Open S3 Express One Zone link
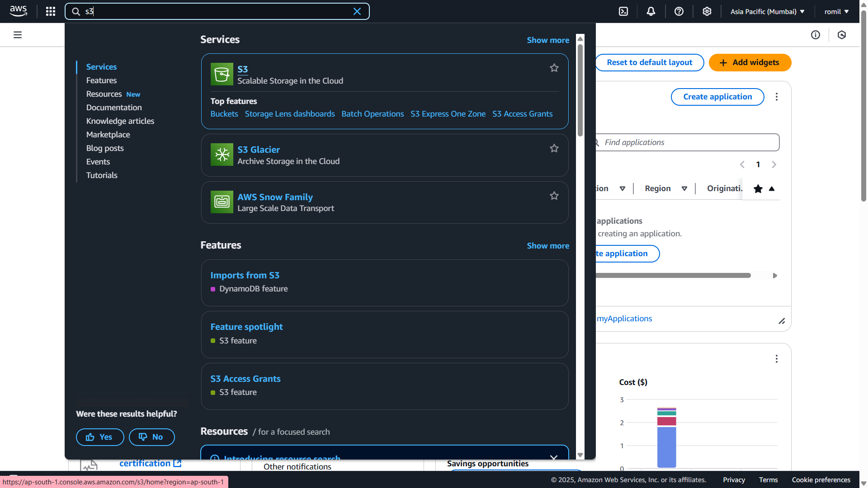 pos(448,114)
